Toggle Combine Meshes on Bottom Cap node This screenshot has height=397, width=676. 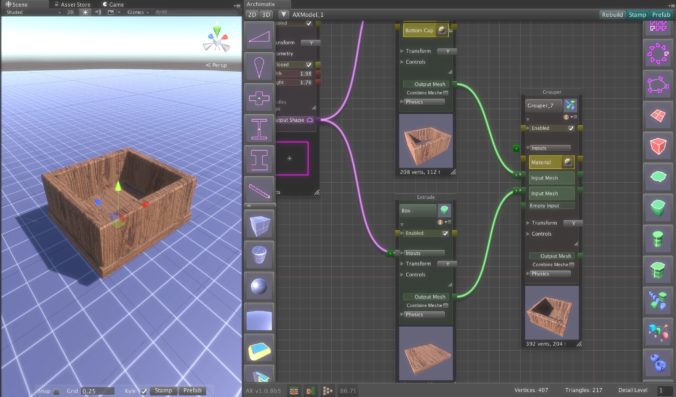point(446,93)
